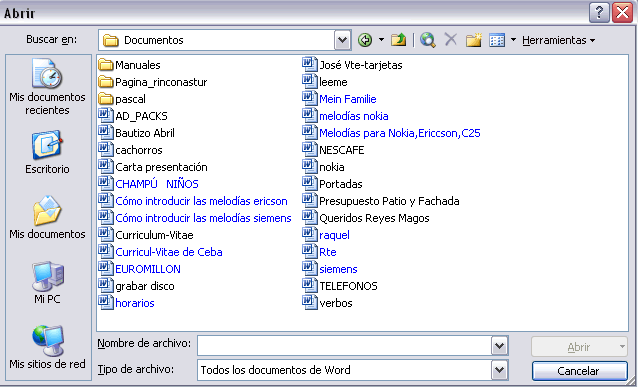Open Mis documentos recientes in sidebar

47,87
